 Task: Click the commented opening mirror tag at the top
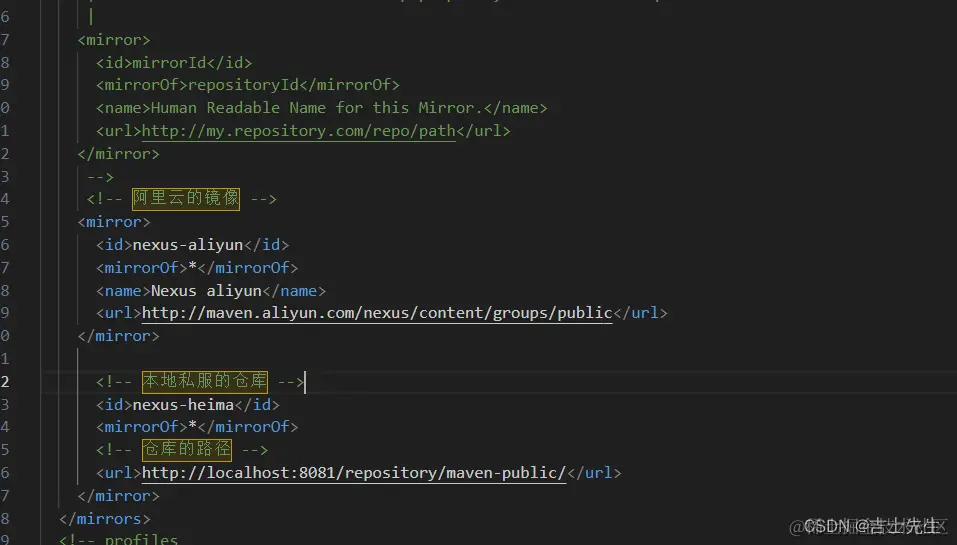114,40
